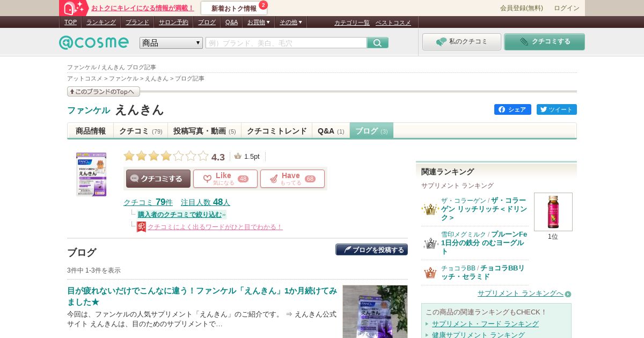Click the ファンケル brand name heading
The height and width of the screenshot is (338, 644).
coord(89,110)
